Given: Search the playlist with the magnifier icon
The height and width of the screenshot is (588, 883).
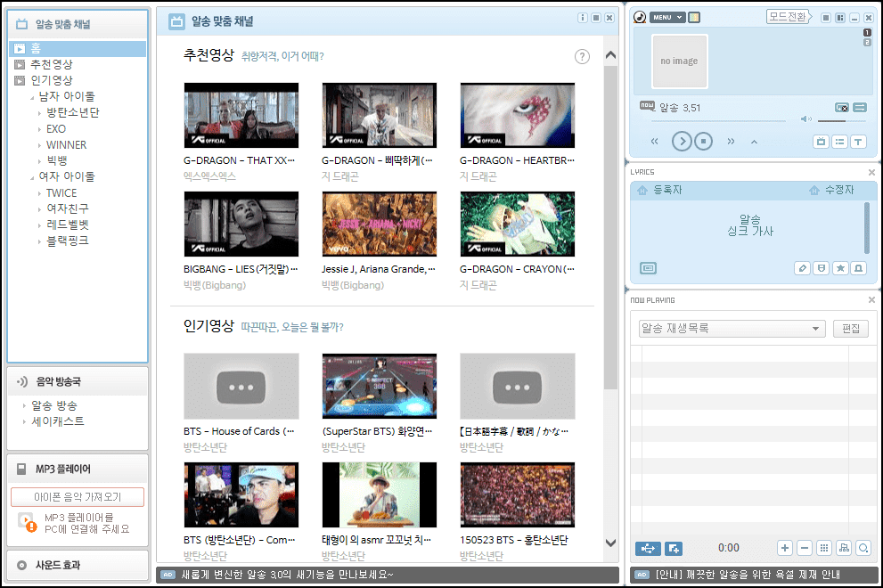Looking at the screenshot, I should click(x=863, y=548).
